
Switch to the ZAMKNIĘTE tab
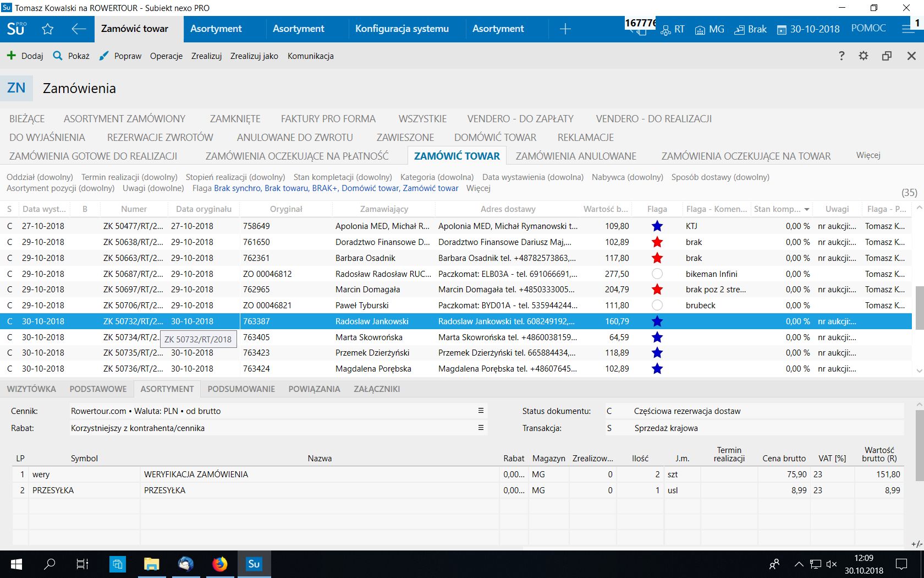click(235, 118)
